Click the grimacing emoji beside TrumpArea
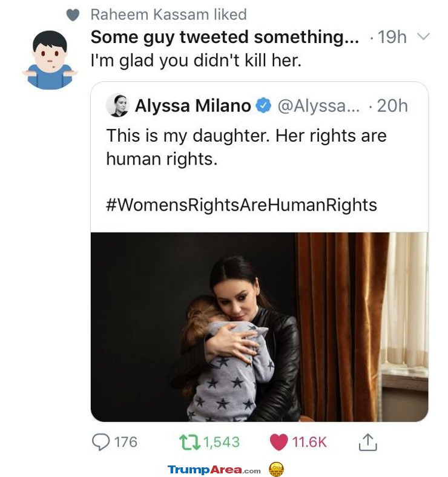The width and height of the screenshot is (448, 477). tap(276, 469)
